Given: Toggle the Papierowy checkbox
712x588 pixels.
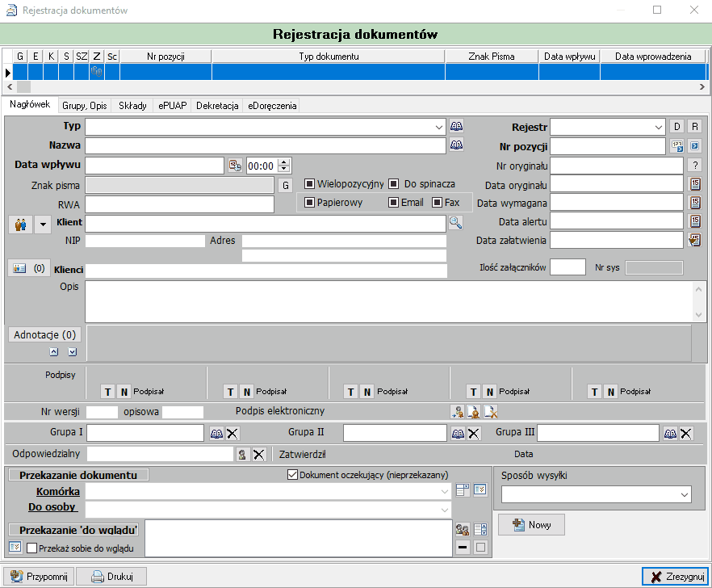Looking at the screenshot, I should pos(309,202).
